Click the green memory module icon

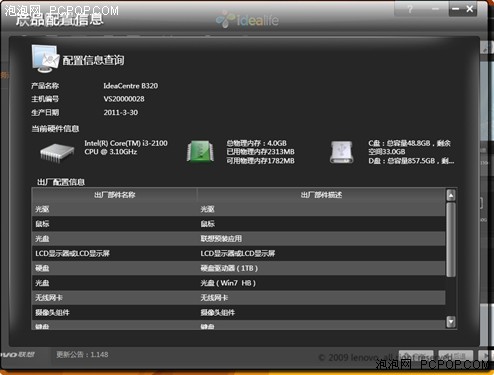tap(200, 151)
